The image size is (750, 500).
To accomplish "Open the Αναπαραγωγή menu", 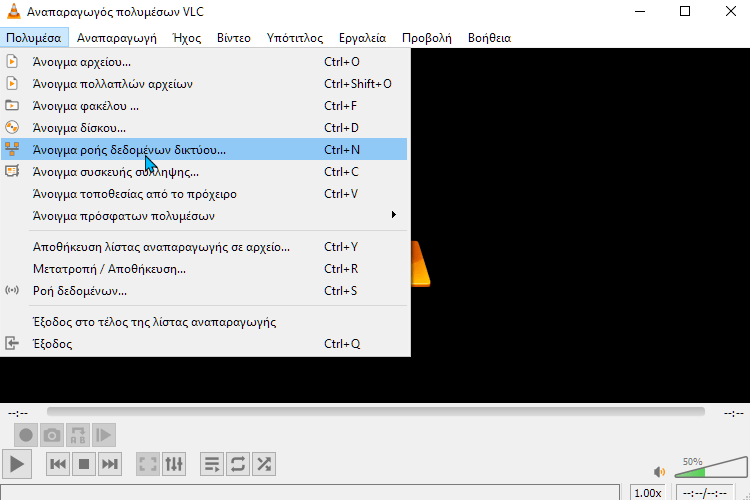I will click(117, 38).
